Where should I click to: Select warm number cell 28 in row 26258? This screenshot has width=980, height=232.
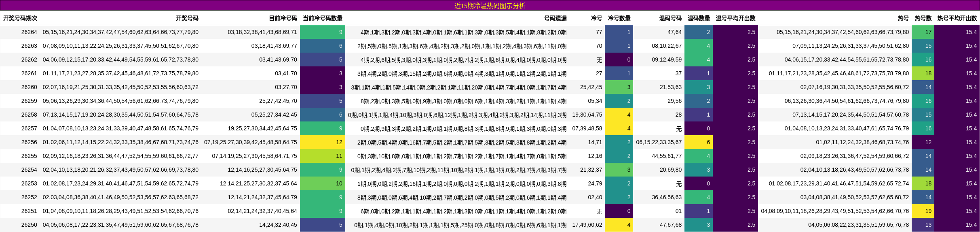click(678, 115)
